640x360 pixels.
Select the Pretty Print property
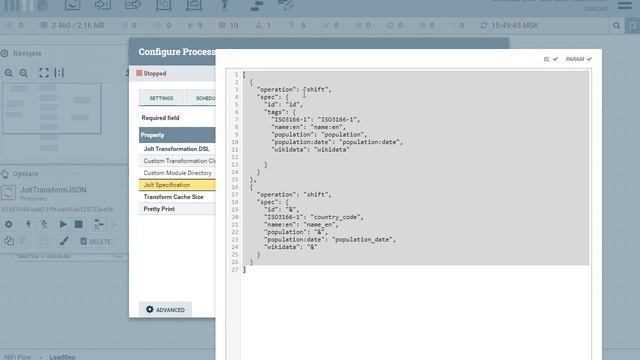click(x=177, y=209)
